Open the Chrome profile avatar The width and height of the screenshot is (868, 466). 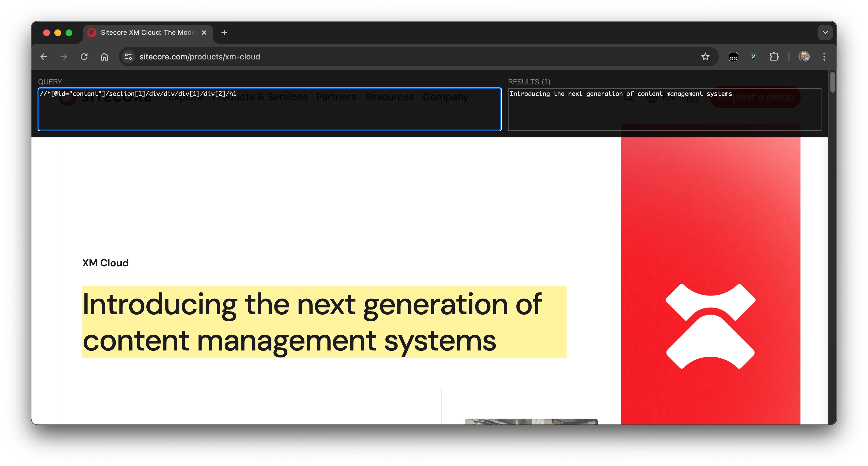[x=804, y=57]
